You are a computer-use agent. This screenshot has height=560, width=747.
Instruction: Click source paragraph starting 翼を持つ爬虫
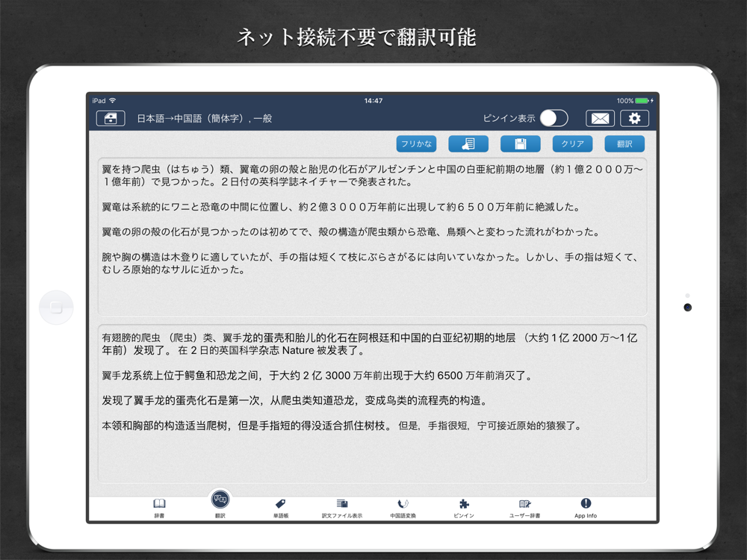(373, 175)
